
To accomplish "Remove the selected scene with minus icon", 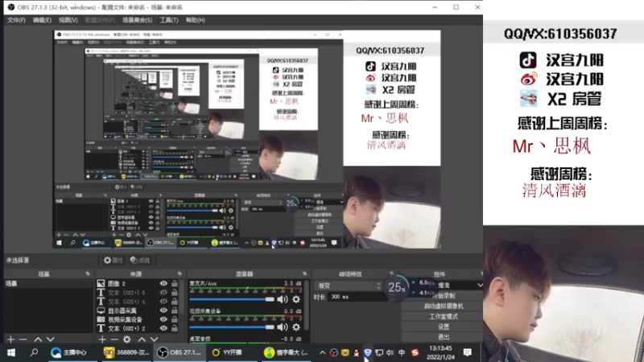I will 23,339.
